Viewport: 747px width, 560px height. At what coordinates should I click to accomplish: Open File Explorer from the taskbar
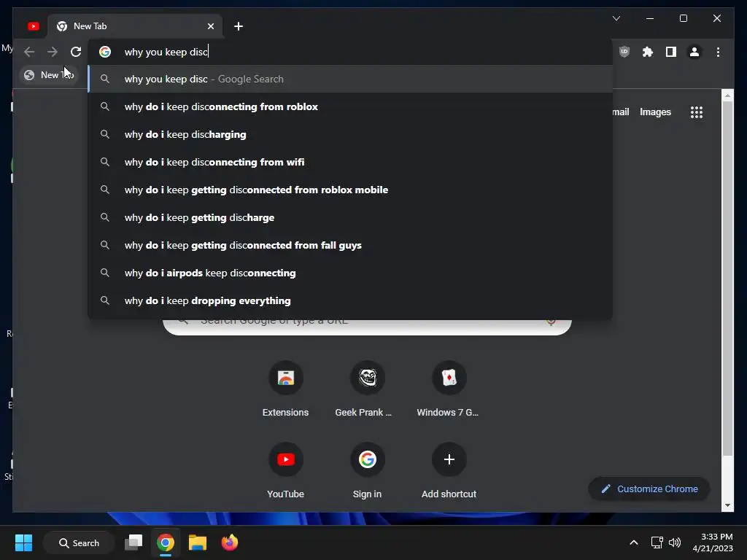197,542
